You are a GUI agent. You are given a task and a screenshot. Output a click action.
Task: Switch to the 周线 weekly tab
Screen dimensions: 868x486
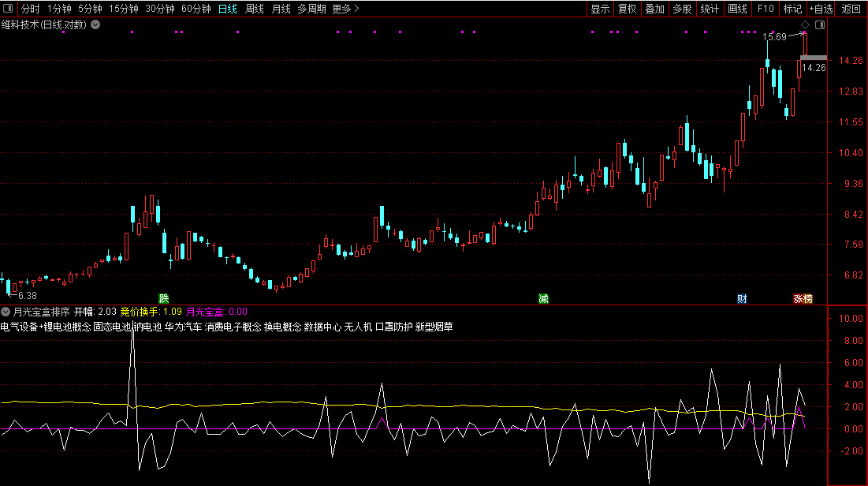(x=255, y=9)
